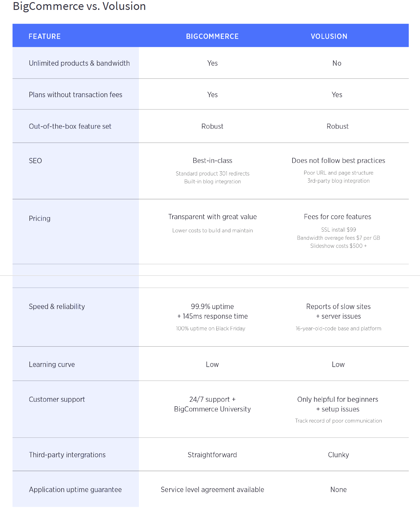Select the BIGCOMMERCE column header

click(212, 36)
